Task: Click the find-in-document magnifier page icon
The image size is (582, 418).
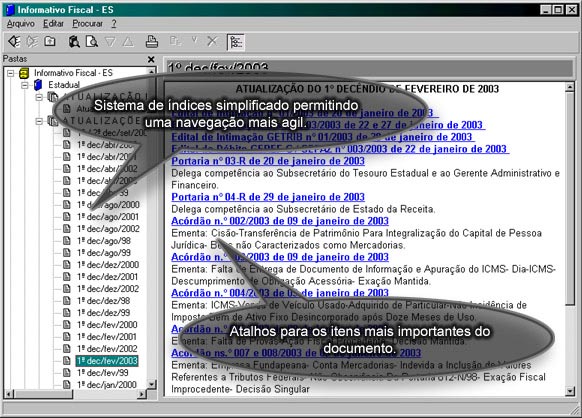Action: 92,42
